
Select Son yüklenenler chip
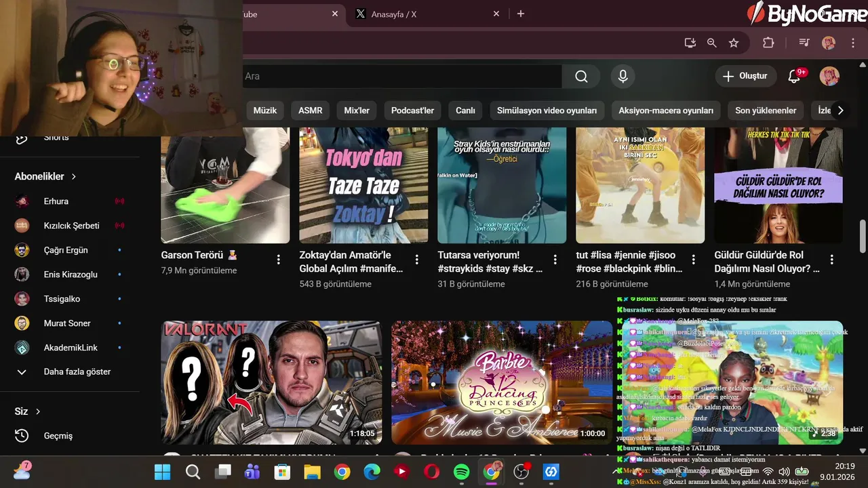pyautogui.click(x=766, y=110)
